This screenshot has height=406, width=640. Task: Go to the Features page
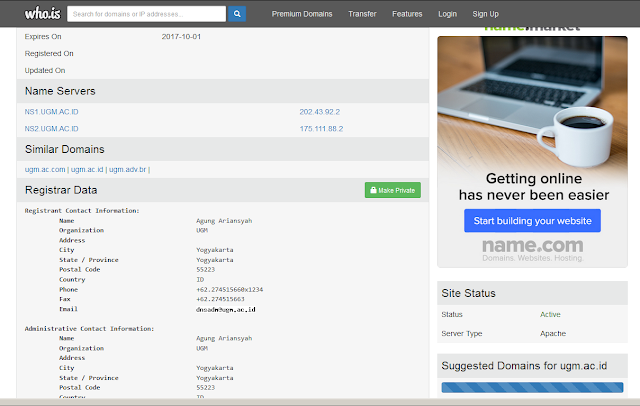407,15
